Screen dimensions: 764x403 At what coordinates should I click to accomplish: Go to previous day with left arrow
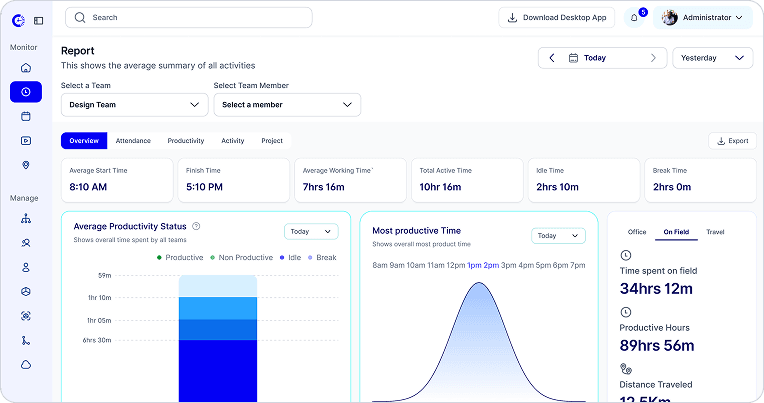pos(552,58)
